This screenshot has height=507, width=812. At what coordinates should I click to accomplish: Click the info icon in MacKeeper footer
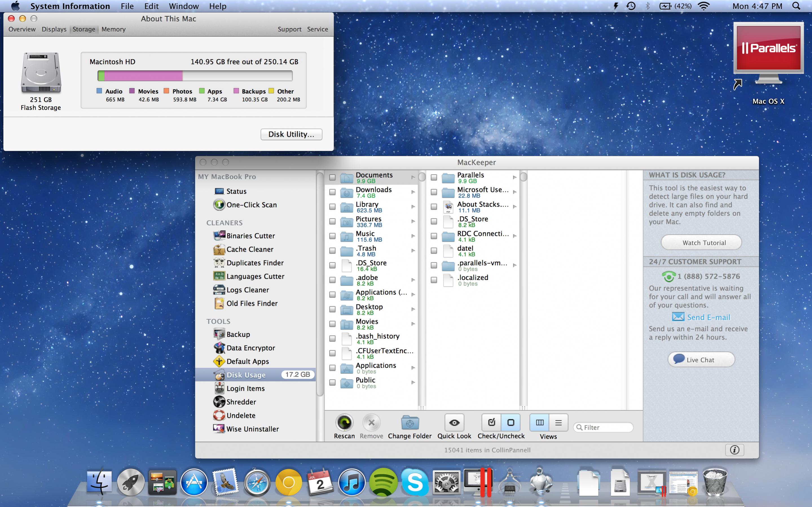click(734, 450)
